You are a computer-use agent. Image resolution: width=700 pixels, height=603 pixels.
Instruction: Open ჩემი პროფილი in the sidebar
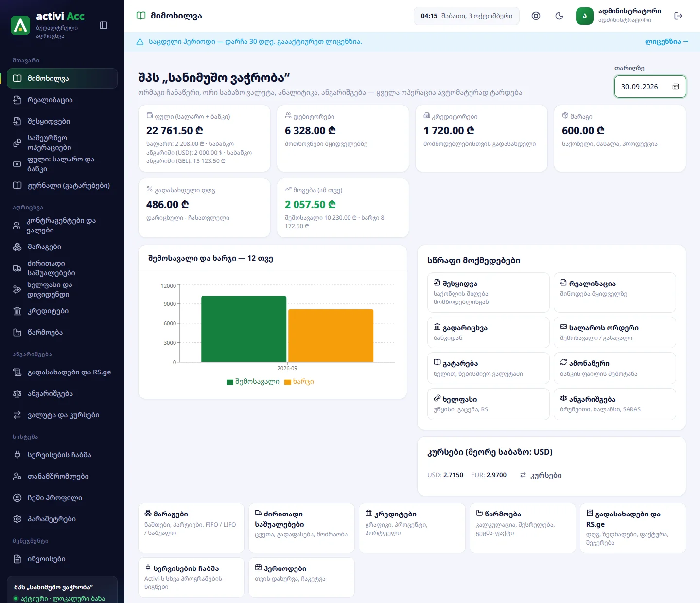tap(62, 497)
